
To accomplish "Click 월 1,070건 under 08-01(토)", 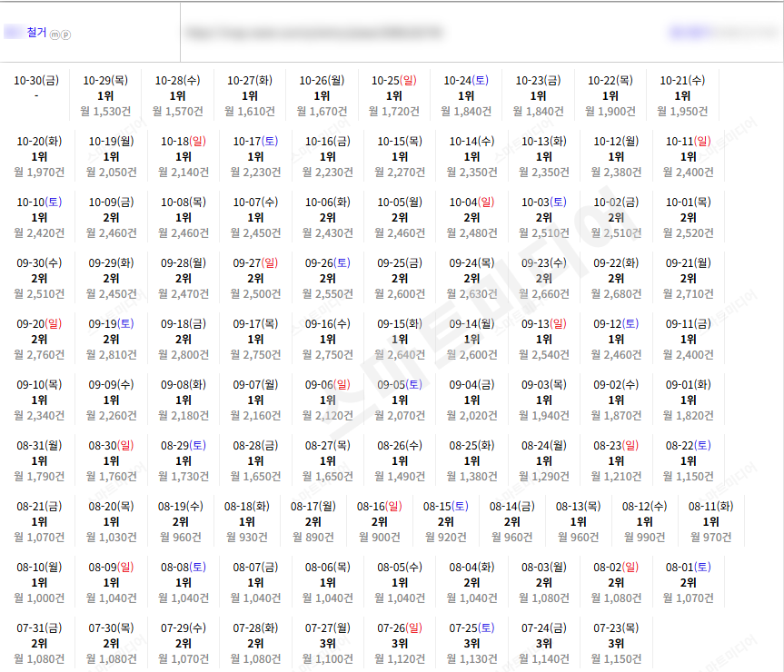I will click(689, 599).
